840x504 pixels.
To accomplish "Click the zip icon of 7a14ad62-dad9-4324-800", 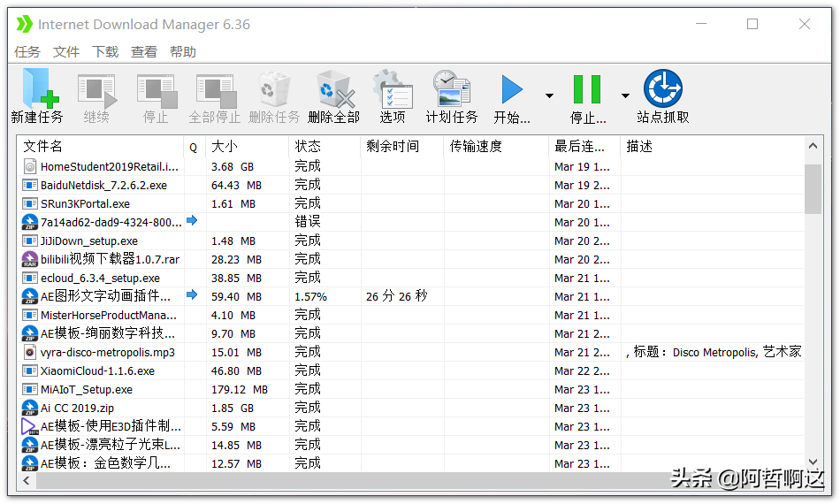I will point(30,222).
